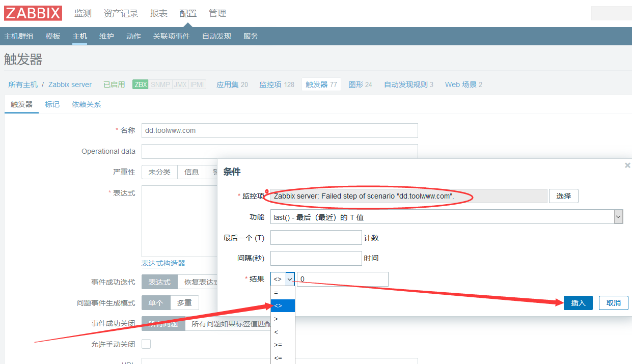Choose <> operator option
The height and width of the screenshot is (364, 632).
pyautogui.click(x=283, y=305)
